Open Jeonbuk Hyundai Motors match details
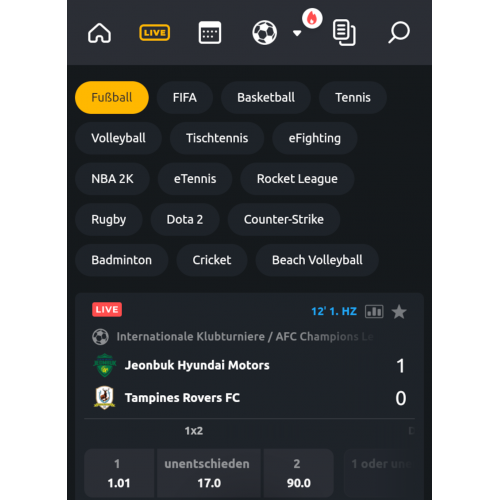The height and width of the screenshot is (500, 500). pos(197,365)
